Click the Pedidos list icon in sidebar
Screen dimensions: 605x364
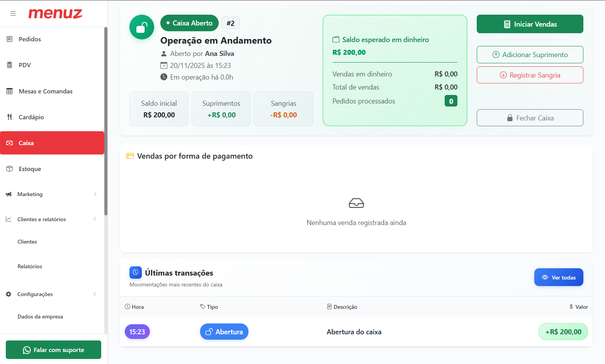point(10,39)
